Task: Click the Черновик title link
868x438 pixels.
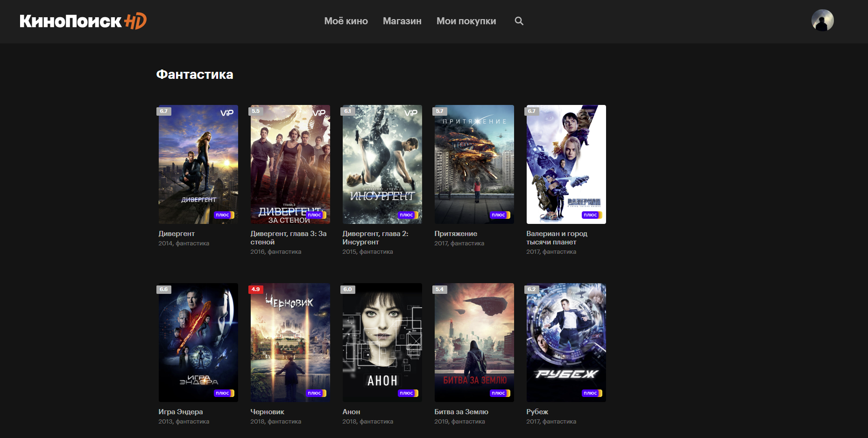Action: coord(267,412)
